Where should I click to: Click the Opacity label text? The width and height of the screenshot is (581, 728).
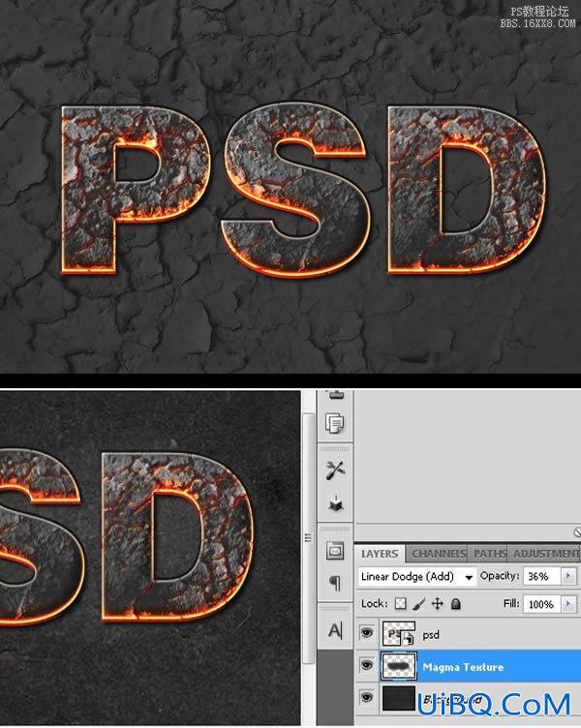click(x=500, y=576)
